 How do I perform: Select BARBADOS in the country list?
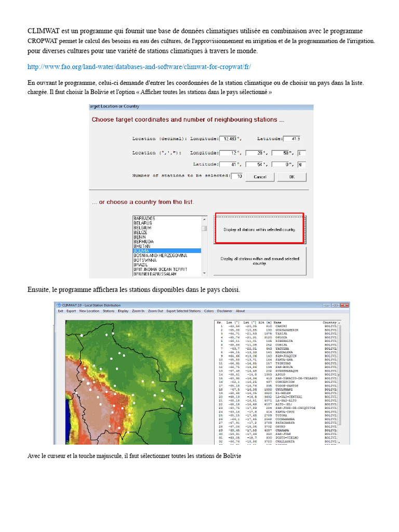coord(144,219)
